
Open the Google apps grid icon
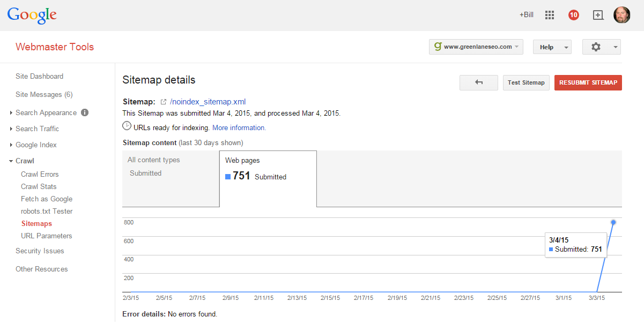(x=550, y=15)
